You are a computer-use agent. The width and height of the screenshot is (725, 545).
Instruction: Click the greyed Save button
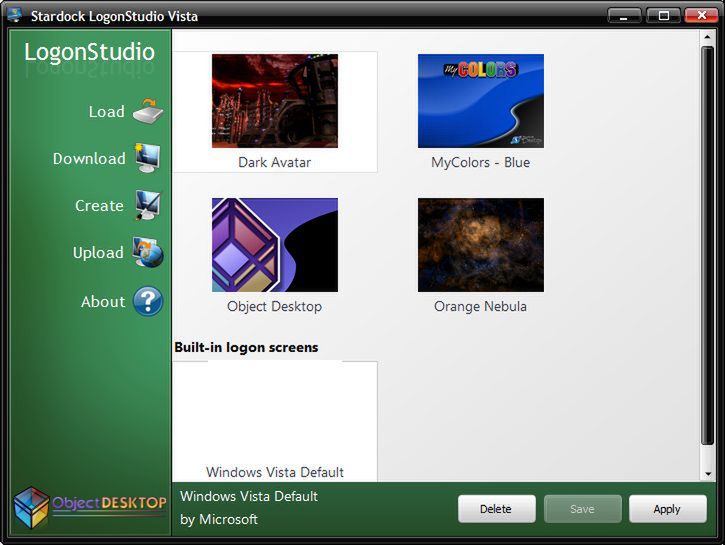583,509
